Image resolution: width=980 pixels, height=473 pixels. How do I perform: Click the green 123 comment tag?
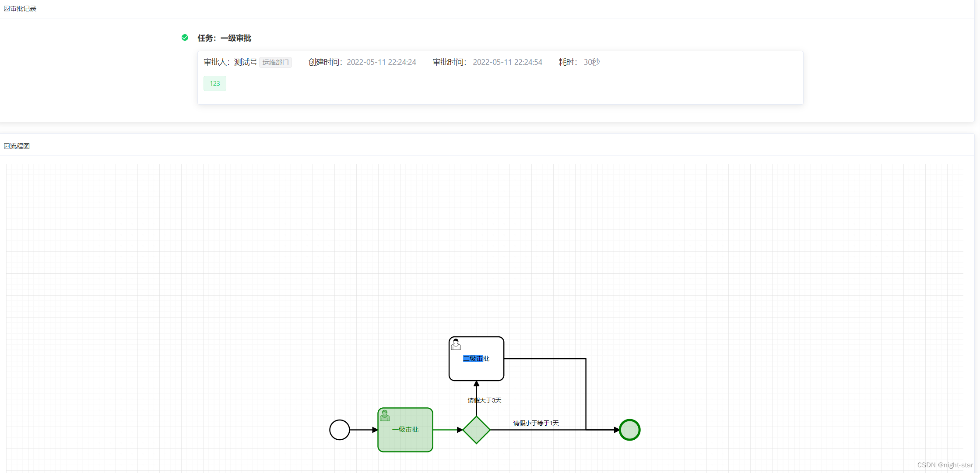[x=214, y=84]
